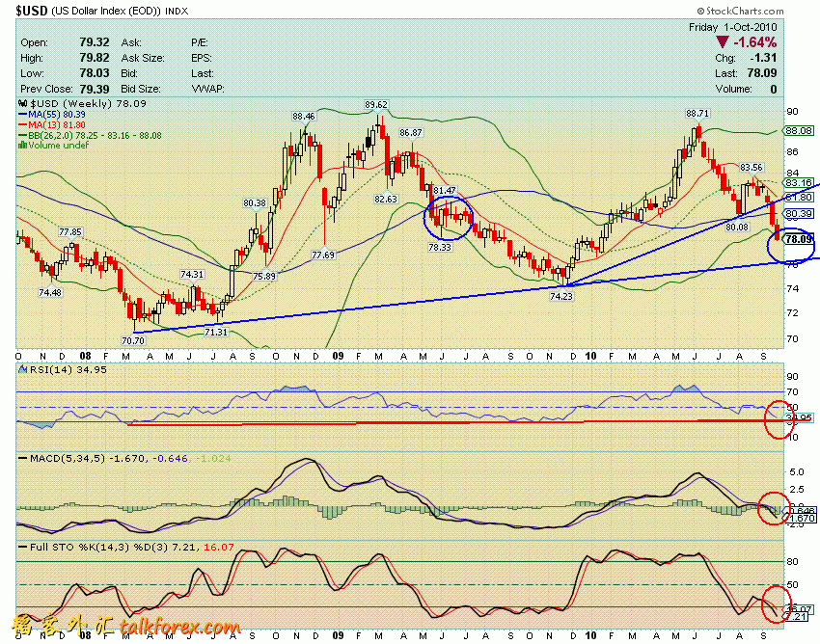Click the MACD histogram value -1.024
The height and width of the screenshot is (644, 820).
pos(213,459)
